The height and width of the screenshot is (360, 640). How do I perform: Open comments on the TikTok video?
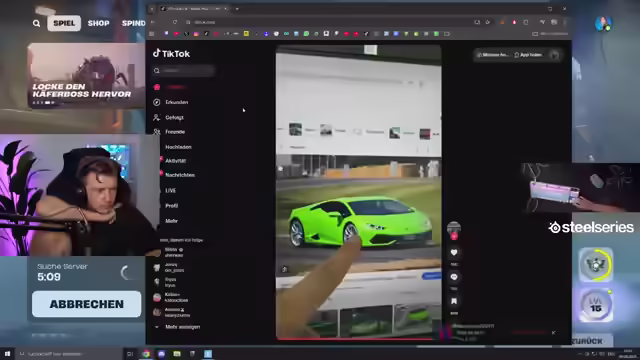pos(454,277)
